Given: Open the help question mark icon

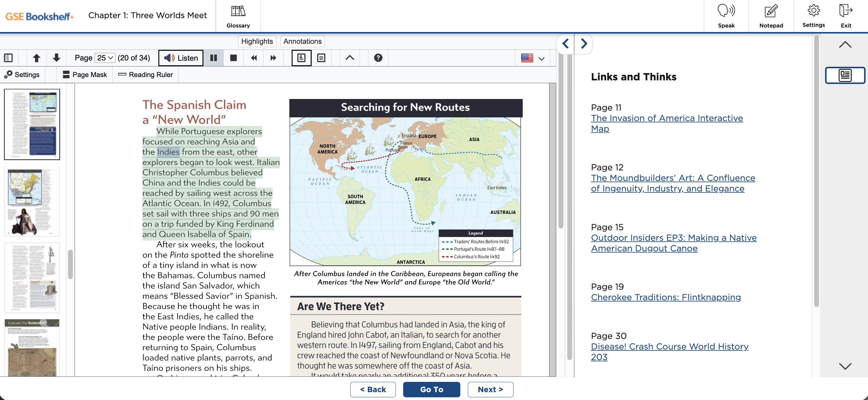Looking at the screenshot, I should pyautogui.click(x=378, y=58).
